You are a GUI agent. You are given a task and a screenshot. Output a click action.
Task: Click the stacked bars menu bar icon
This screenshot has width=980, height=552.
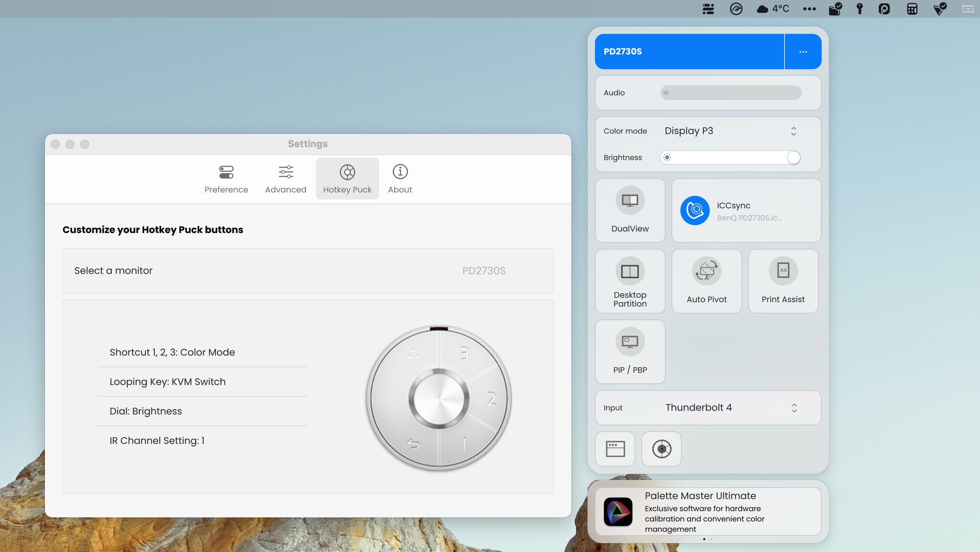point(708,9)
